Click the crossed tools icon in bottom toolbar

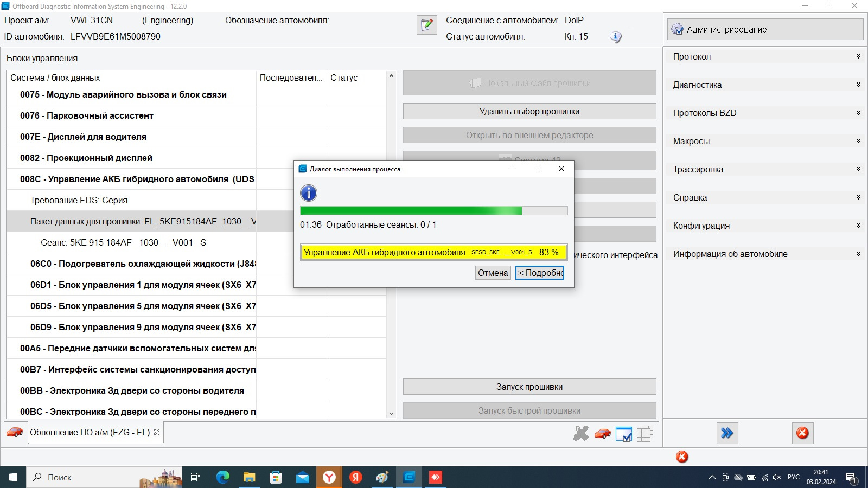pyautogui.click(x=581, y=433)
